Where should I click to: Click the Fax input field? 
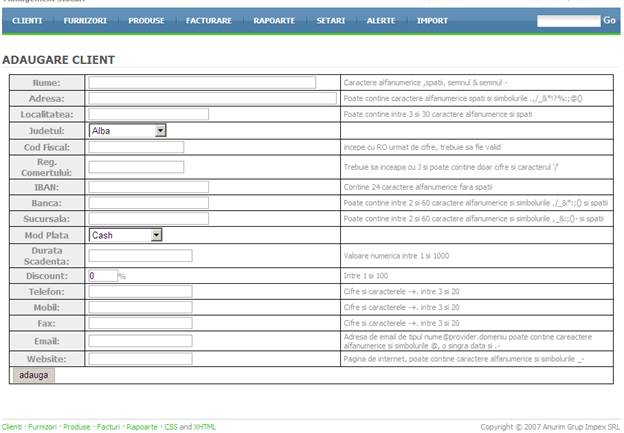(x=140, y=323)
